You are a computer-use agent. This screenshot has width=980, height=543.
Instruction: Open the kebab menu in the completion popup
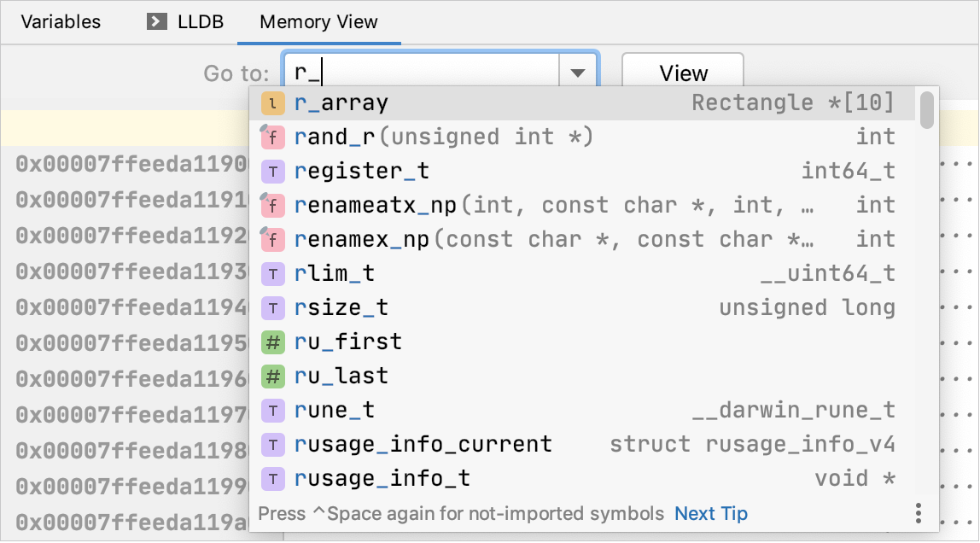coord(919,512)
